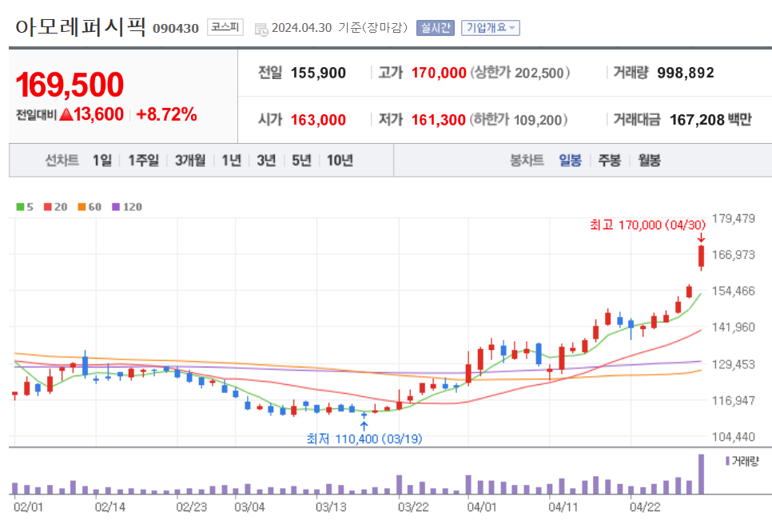This screenshot has width=772, height=532.
Task: Click the 저가 value 161,300
Action: tap(438, 120)
